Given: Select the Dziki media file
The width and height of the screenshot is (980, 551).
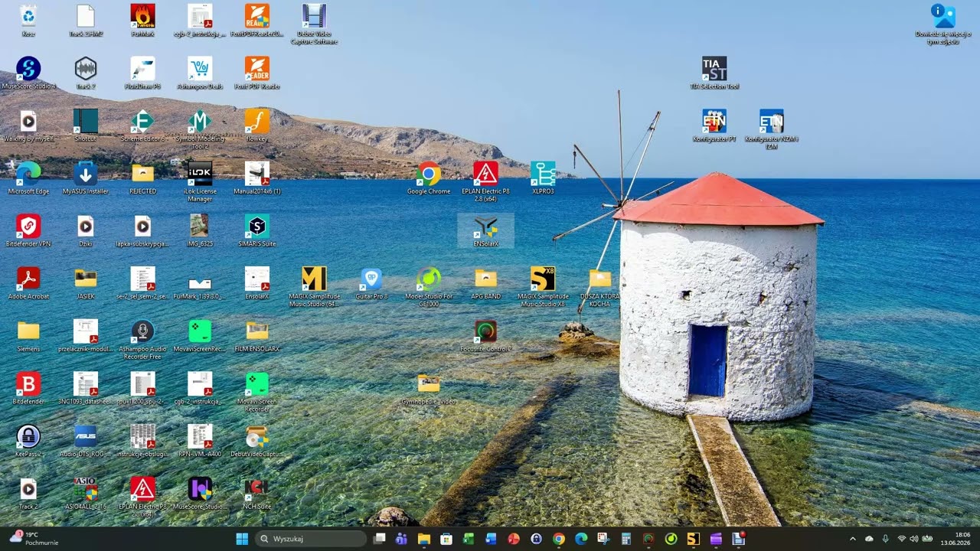Looking at the screenshot, I should 86,230.
